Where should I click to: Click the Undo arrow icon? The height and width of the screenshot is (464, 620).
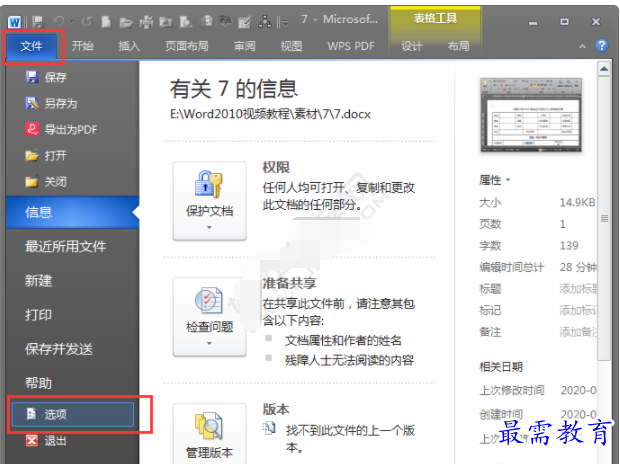coord(59,21)
